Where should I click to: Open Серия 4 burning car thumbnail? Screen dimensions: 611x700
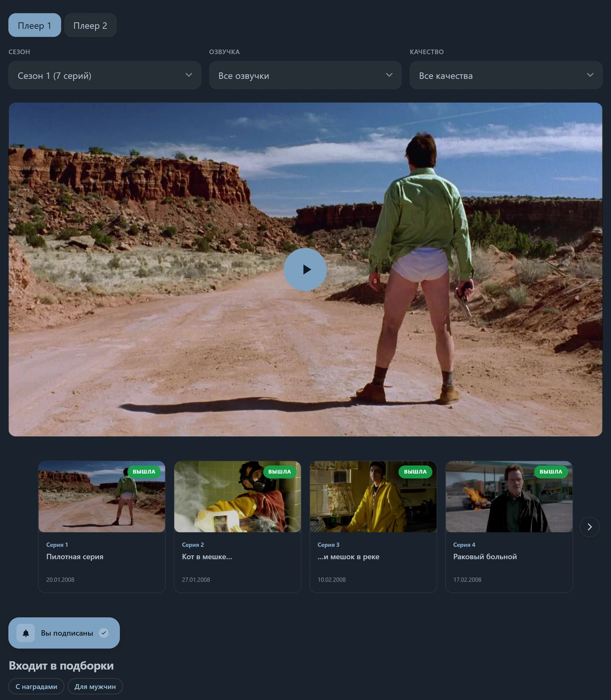click(509, 497)
